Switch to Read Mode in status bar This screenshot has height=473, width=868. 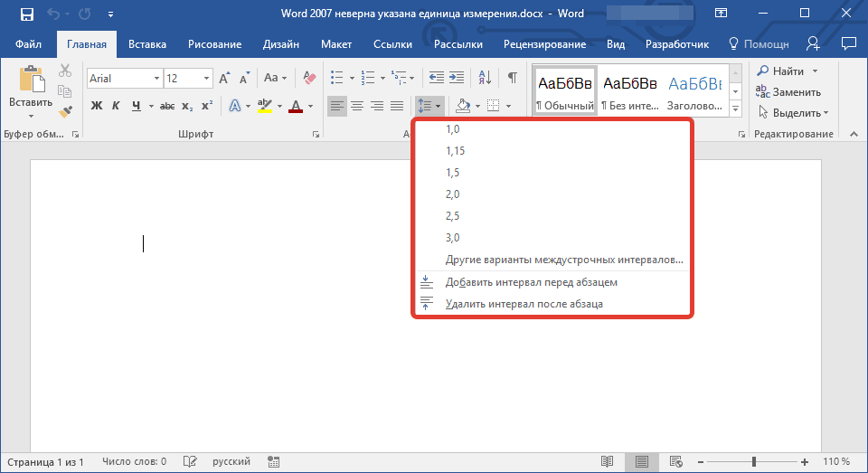(x=608, y=461)
